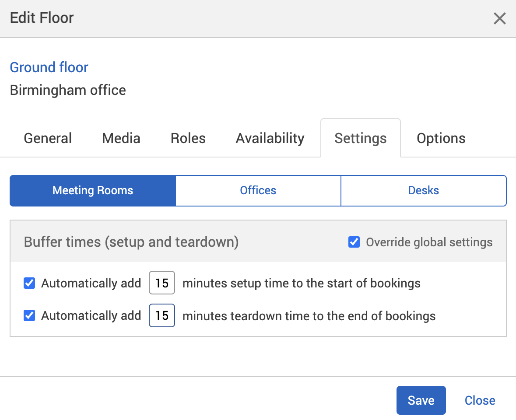Screen dimensions: 516x420
Task: Save the floor settings
Action: 421,400
